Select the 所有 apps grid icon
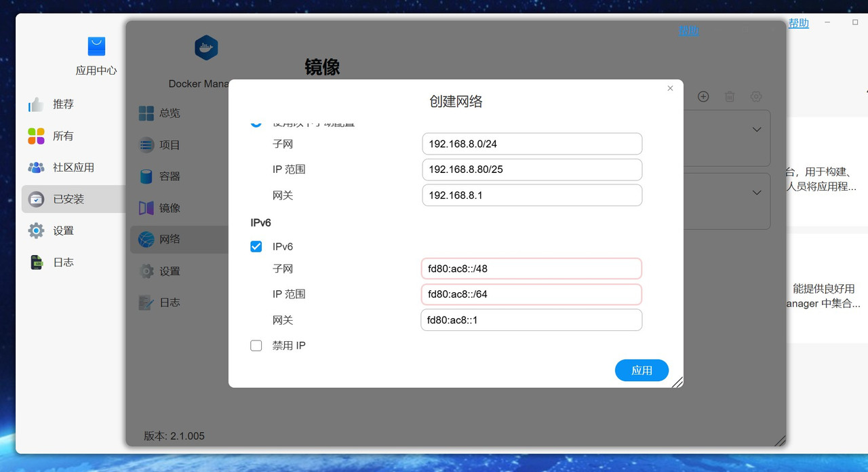Viewport: 868px width, 472px height. (x=36, y=136)
